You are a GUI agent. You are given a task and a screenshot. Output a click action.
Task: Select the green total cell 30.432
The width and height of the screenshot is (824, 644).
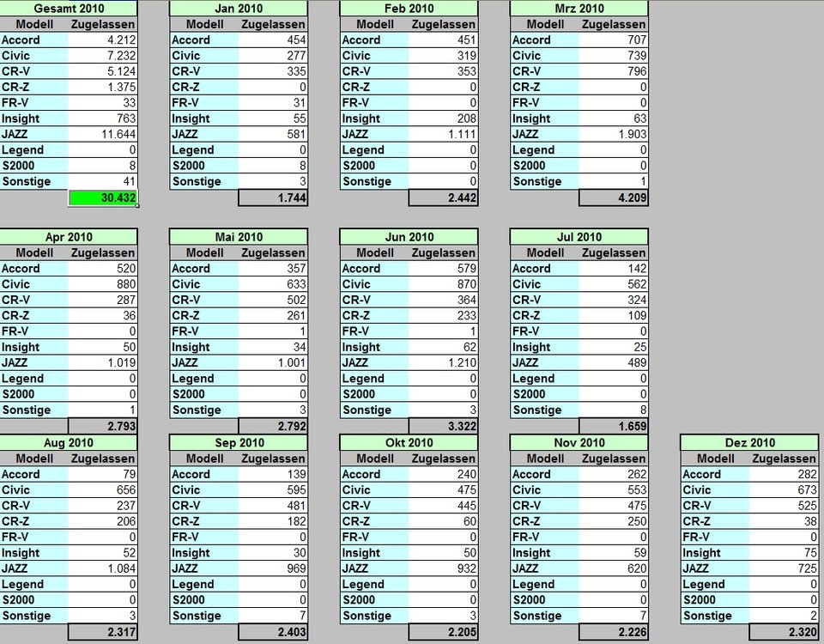tap(103, 197)
